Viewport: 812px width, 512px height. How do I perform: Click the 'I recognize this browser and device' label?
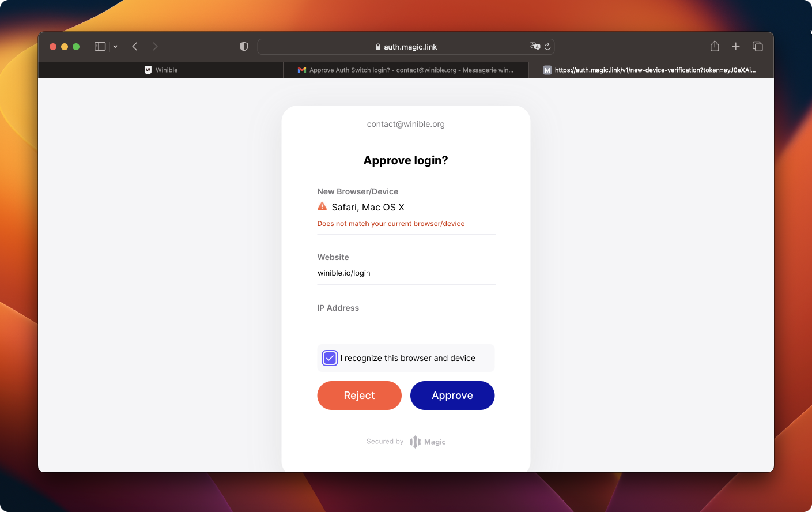tap(408, 358)
